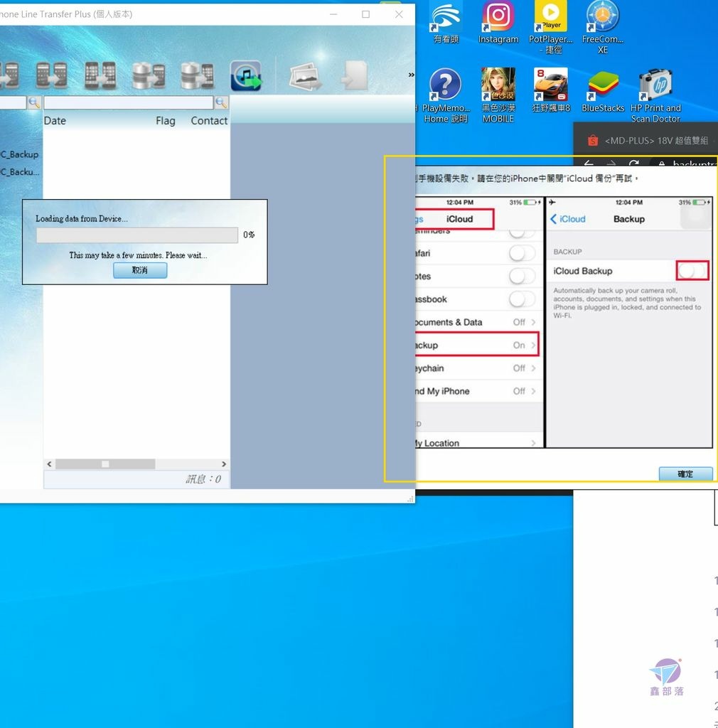Click the horizontal scrollbar left arrow
The image size is (718, 728).
click(x=49, y=464)
